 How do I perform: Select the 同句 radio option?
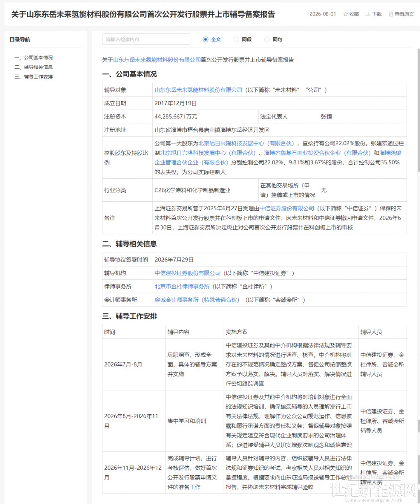point(267,39)
